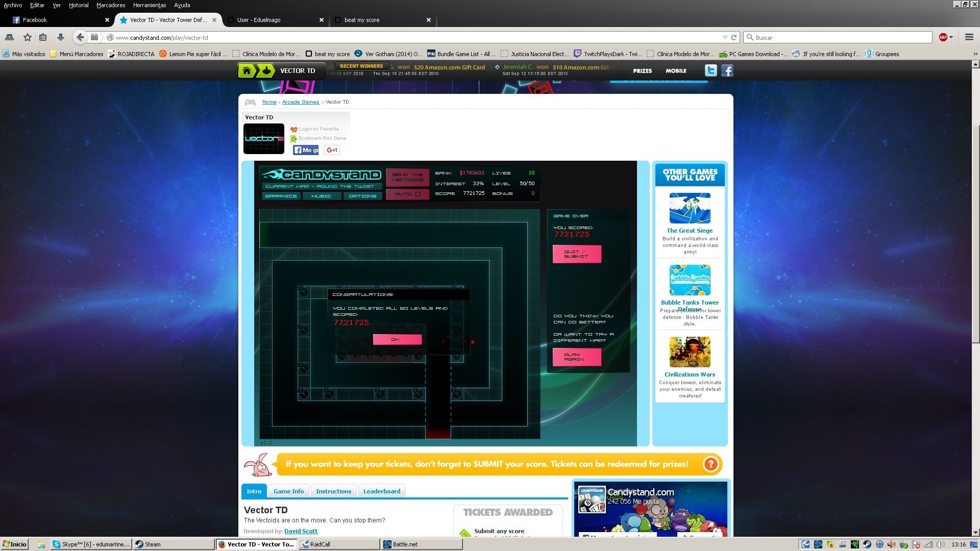Click the Buscar search field

[x=838, y=37]
